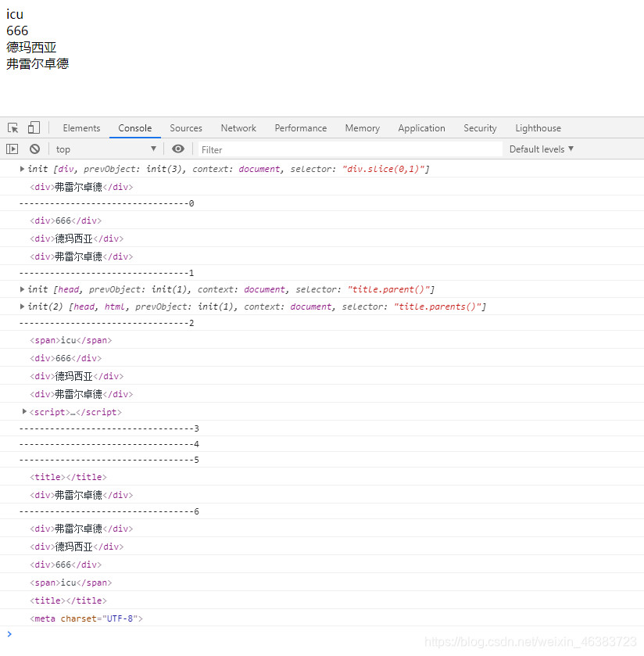Screen dimensions: 644x656
Task: Open the Memory tab
Action: tap(362, 128)
